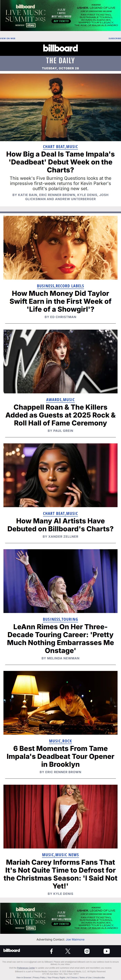Open the Mariah Carey Christmas headline
Screen dimensions: 121x980
point(60,870)
